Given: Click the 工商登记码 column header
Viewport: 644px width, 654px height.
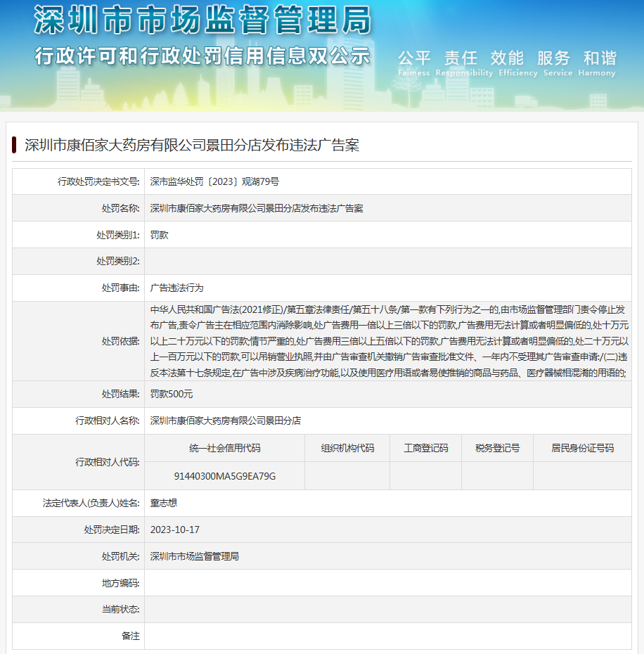Looking at the screenshot, I should tap(426, 448).
